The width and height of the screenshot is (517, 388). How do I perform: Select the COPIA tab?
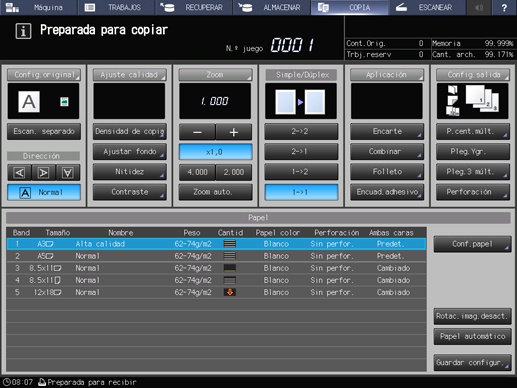pyautogui.click(x=349, y=7)
